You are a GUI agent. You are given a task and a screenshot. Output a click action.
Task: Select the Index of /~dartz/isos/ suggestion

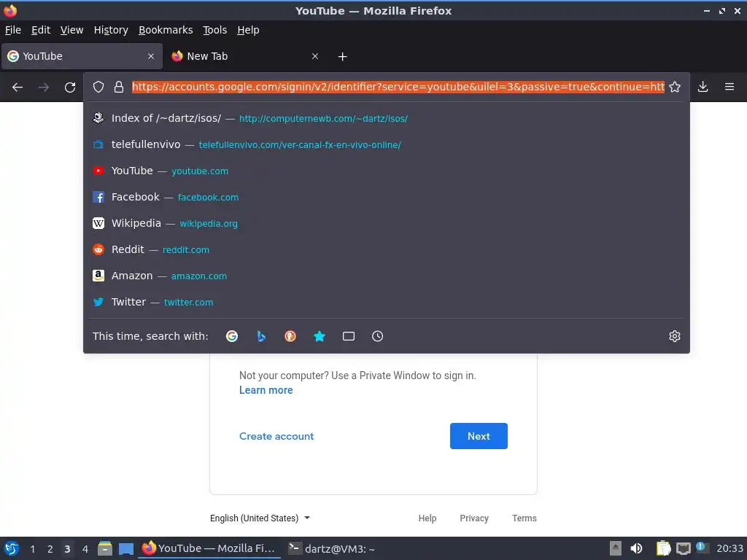coord(387,118)
